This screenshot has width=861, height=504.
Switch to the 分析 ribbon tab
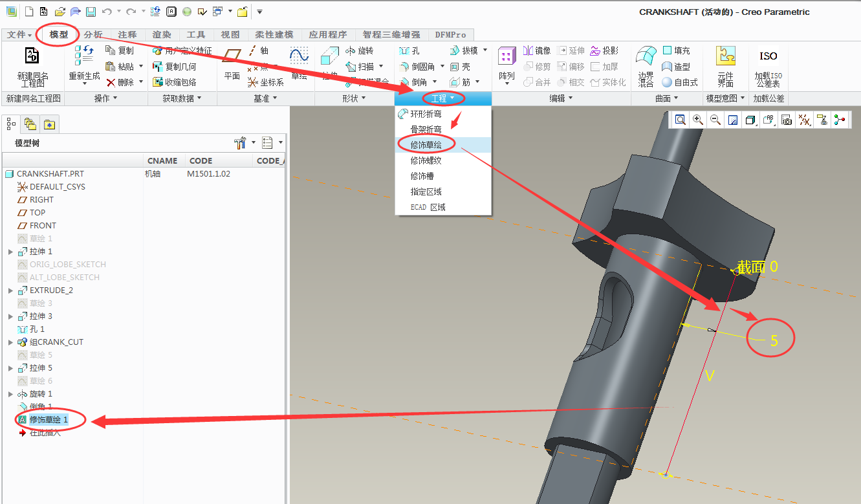[93, 34]
